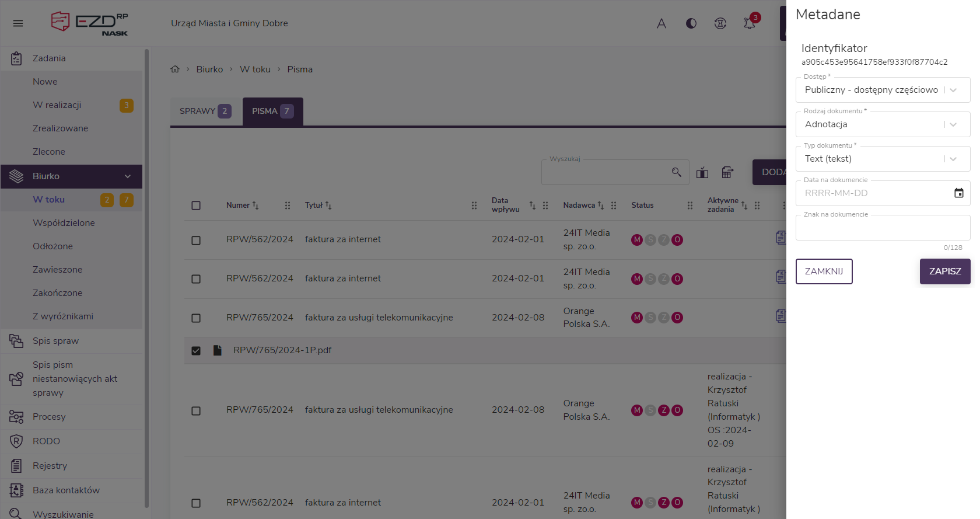The image size is (980, 519).
Task: Click the home breadcrumb icon
Action: (x=175, y=69)
